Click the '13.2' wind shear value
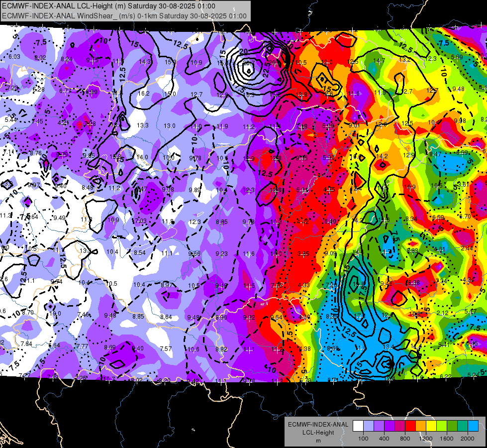 coord(405,59)
